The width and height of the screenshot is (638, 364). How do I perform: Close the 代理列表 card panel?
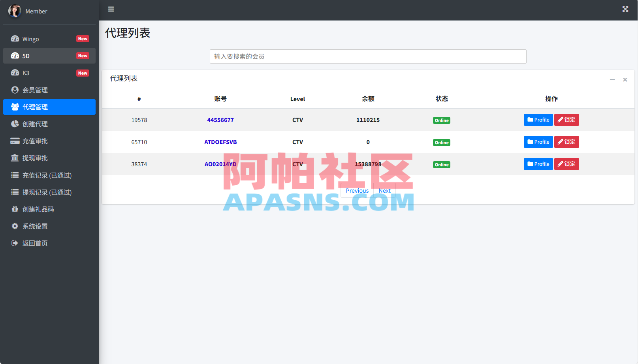click(x=625, y=79)
